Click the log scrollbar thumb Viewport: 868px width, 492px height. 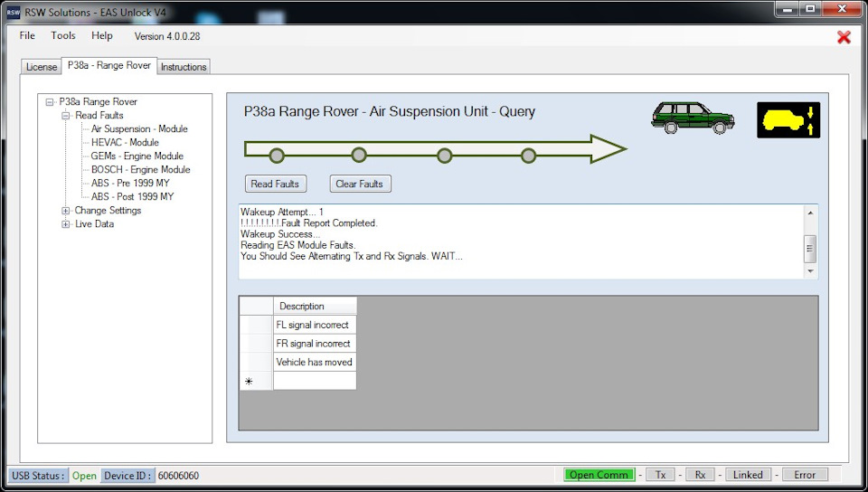810,249
